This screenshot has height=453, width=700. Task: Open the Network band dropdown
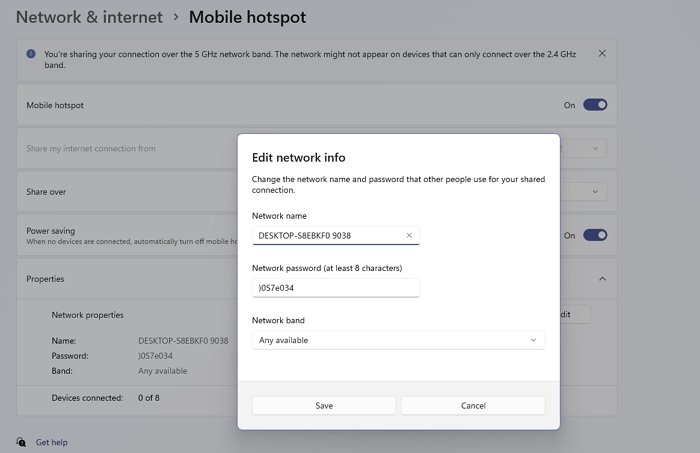pyautogui.click(x=398, y=340)
